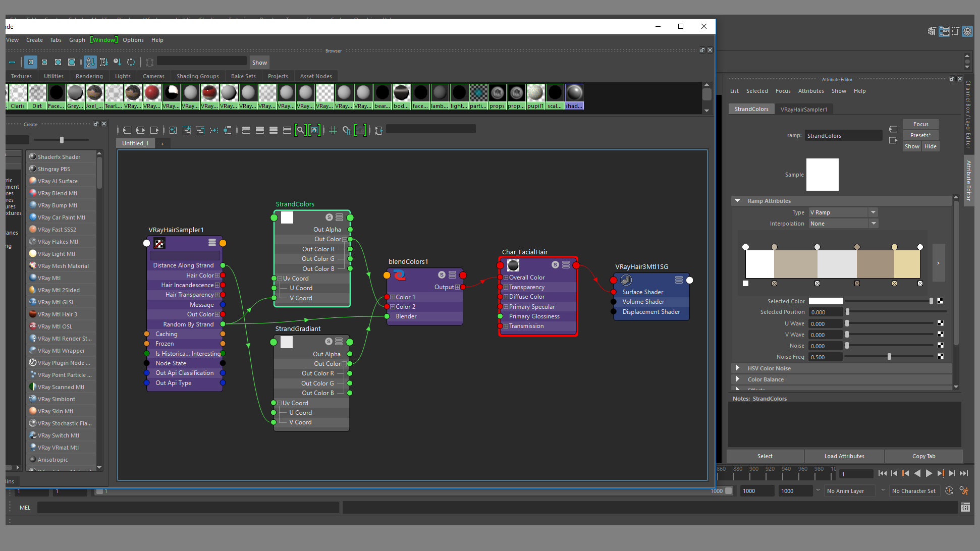Open the VRayHairSampler1 node view mode icon

pos(212,243)
